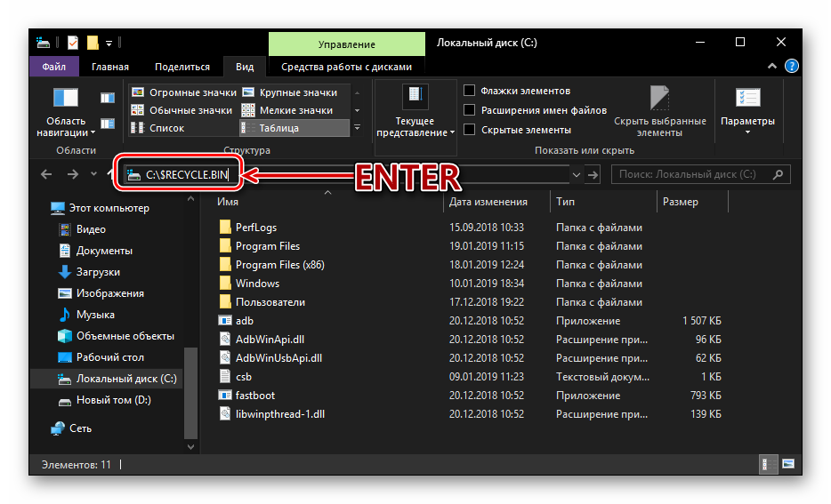
Task: Select the csb text document icon
Action: 225,376
